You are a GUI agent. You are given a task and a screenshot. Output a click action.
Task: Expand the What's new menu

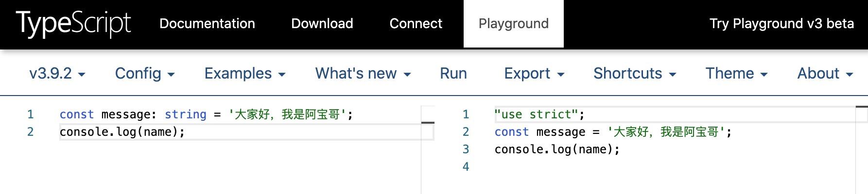[x=363, y=73]
